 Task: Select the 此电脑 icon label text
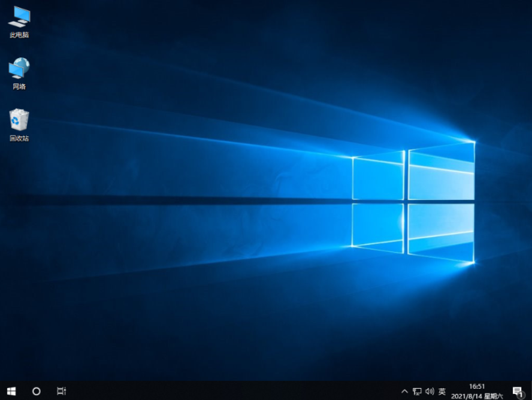coord(18,34)
